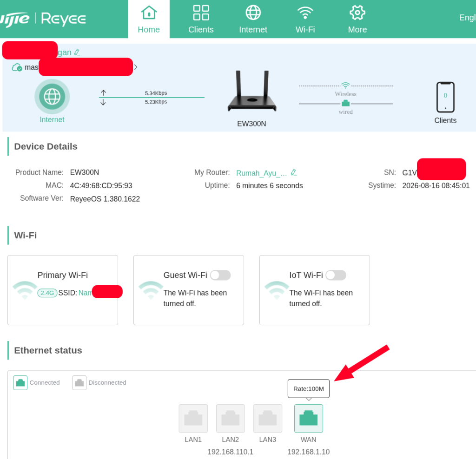Click router name Rumah_Ayu_...
This screenshot has height=459, width=476.
(x=261, y=173)
